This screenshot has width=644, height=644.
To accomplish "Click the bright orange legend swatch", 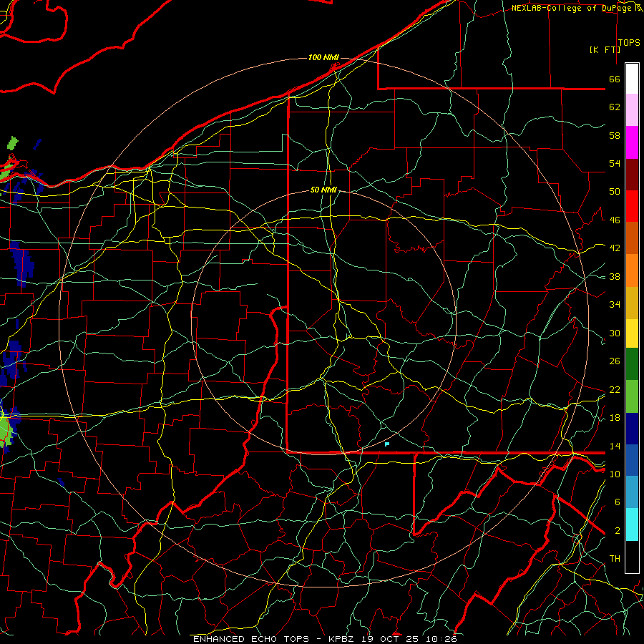I will point(632,270).
